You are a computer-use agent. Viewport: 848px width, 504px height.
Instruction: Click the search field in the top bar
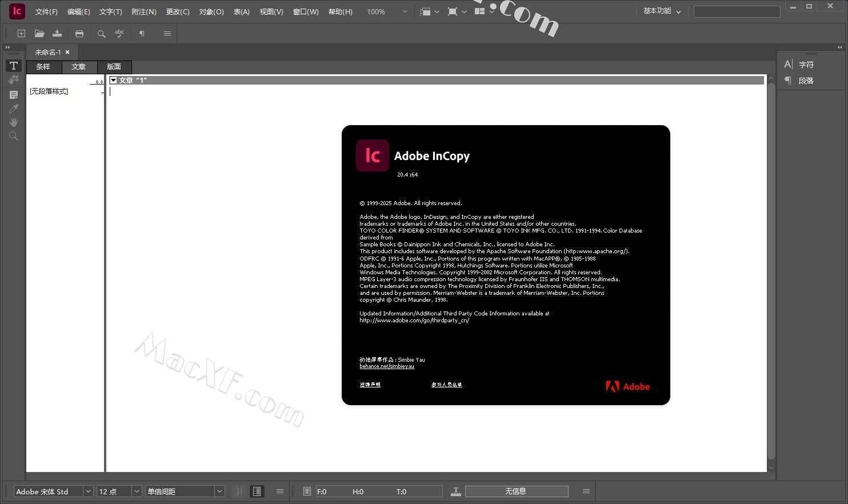737,11
